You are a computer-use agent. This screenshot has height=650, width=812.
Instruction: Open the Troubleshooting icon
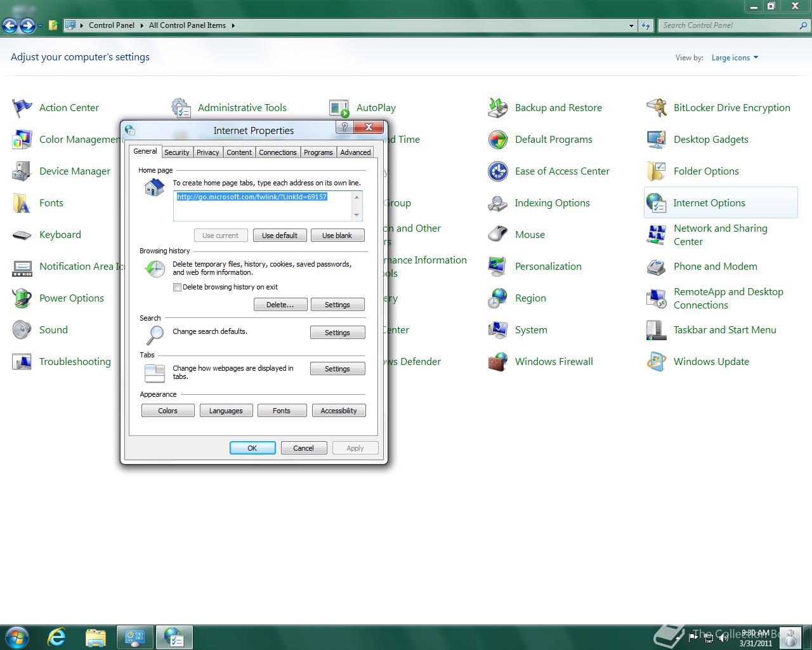click(22, 362)
